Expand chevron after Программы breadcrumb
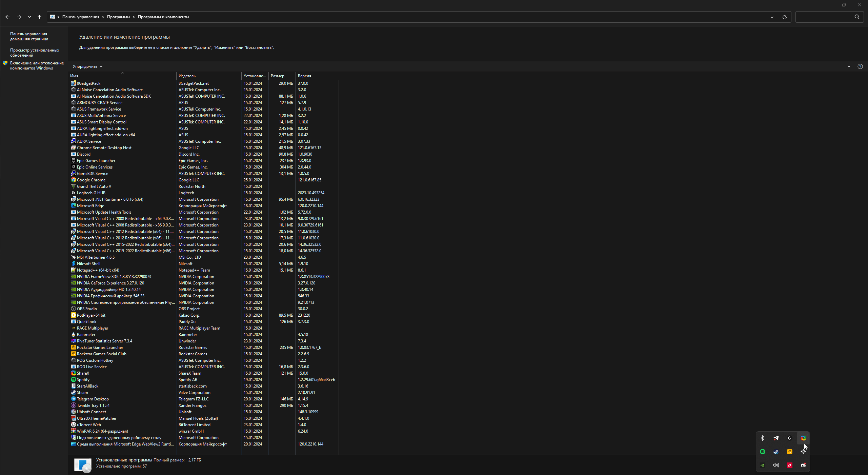This screenshot has width=868, height=475. click(x=134, y=17)
